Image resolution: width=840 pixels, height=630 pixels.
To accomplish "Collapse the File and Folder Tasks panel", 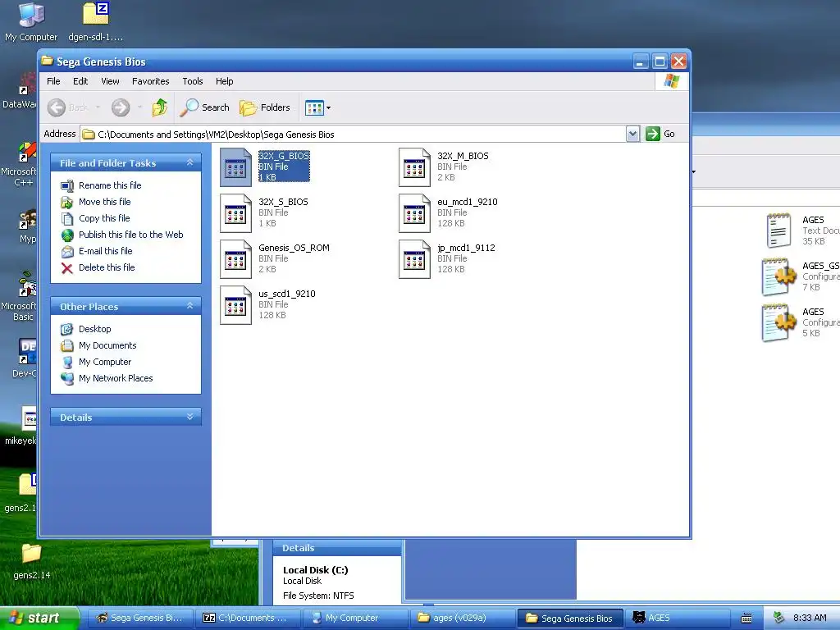I will [x=189, y=162].
